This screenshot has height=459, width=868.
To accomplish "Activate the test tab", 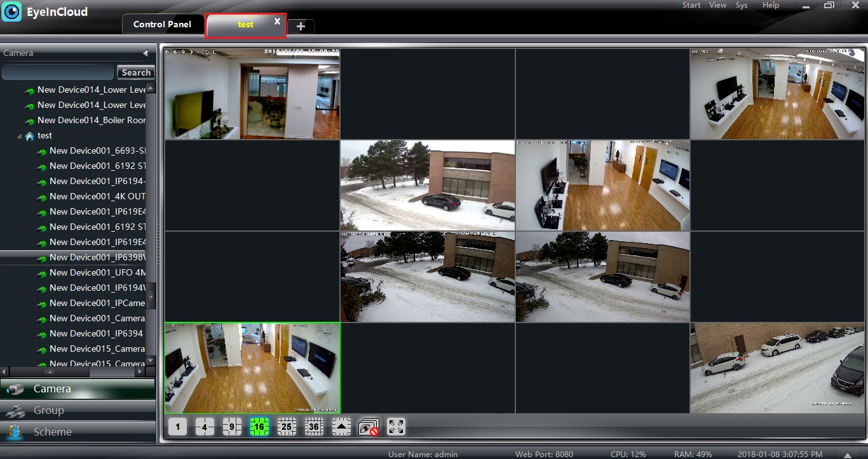I will tap(245, 24).
